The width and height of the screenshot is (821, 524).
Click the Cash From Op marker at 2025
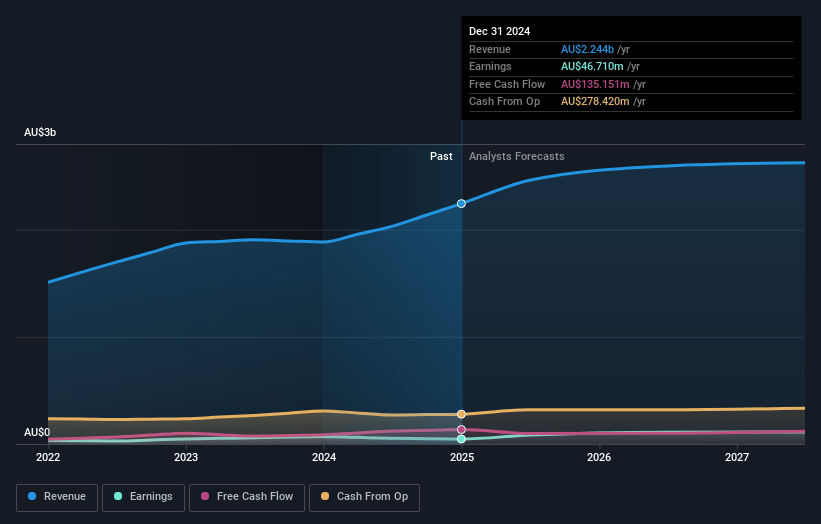(461, 414)
